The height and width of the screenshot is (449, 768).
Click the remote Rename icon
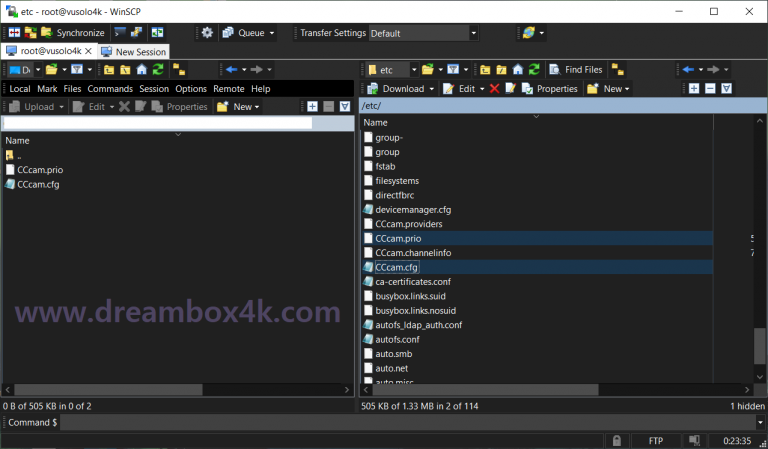(510, 89)
